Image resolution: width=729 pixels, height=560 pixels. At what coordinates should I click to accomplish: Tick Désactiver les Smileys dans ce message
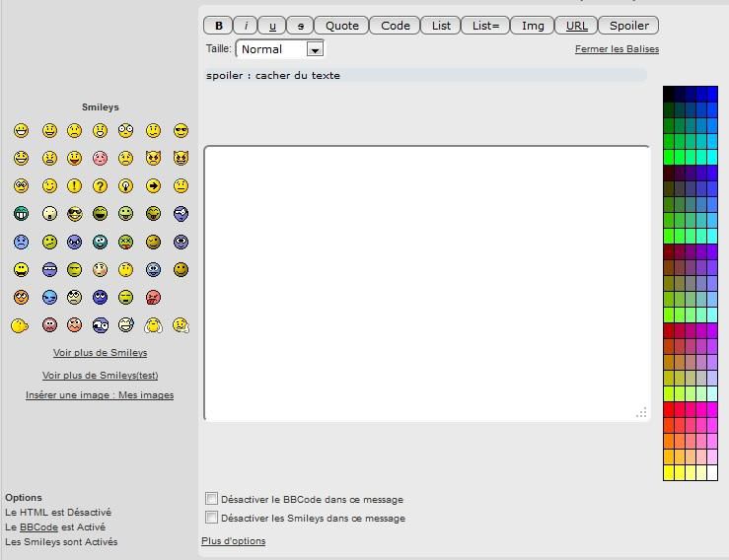[211, 518]
